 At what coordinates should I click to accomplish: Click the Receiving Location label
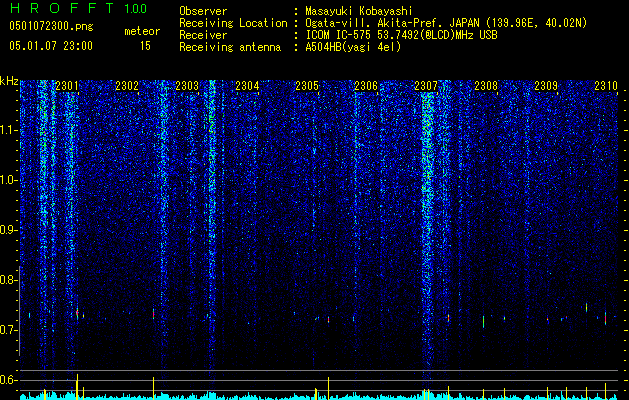pyautogui.click(x=233, y=23)
